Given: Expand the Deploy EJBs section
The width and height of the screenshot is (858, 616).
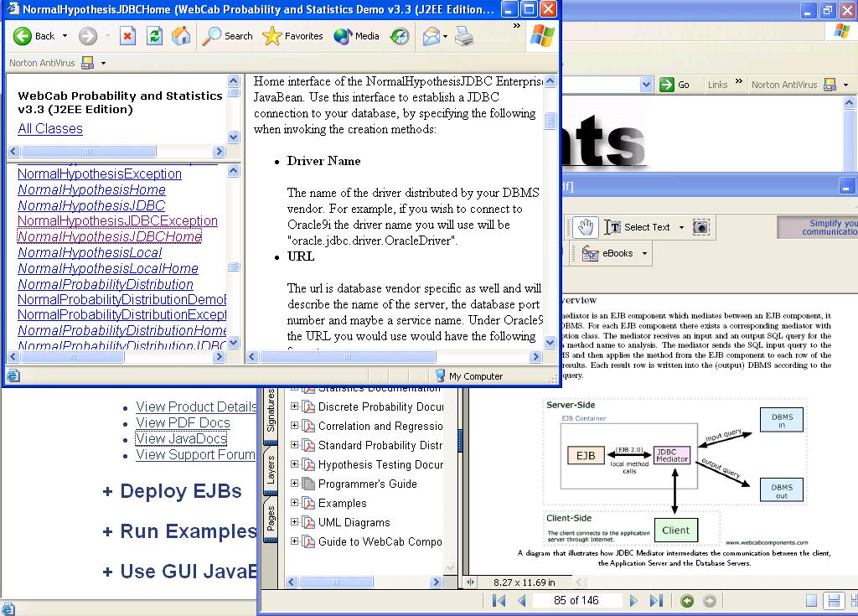Looking at the screenshot, I should coord(172,491).
